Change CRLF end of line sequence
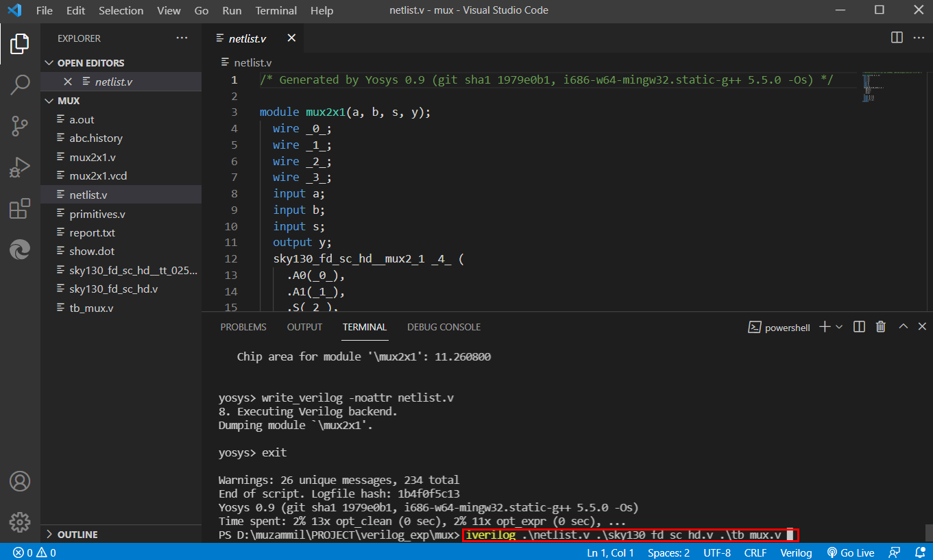The height and width of the screenshot is (560, 933). 755,552
